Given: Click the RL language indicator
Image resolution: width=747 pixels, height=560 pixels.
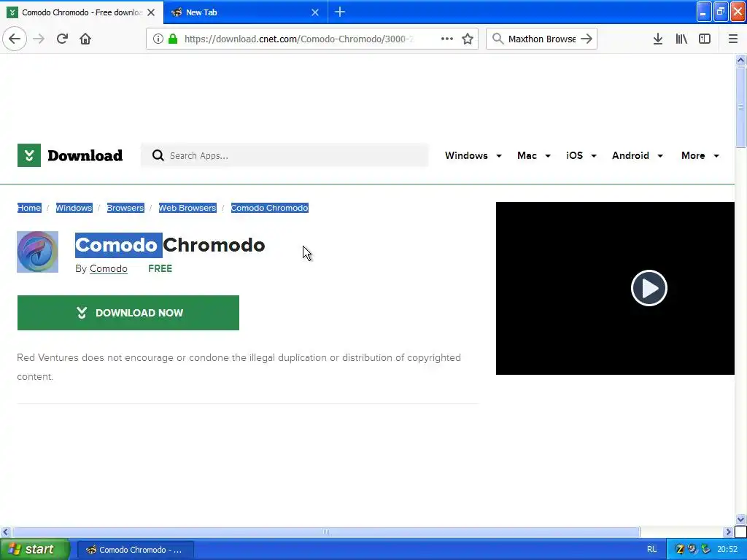Looking at the screenshot, I should click(x=651, y=550).
